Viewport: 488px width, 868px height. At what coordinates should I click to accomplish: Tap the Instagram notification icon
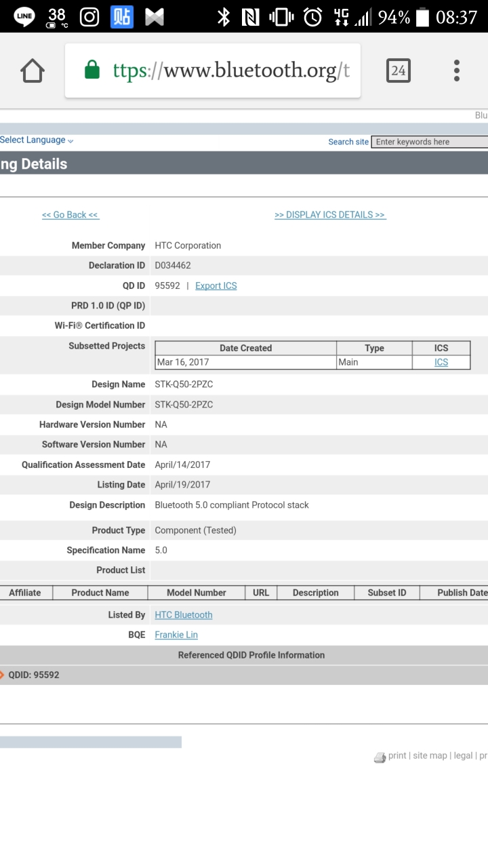pyautogui.click(x=89, y=16)
